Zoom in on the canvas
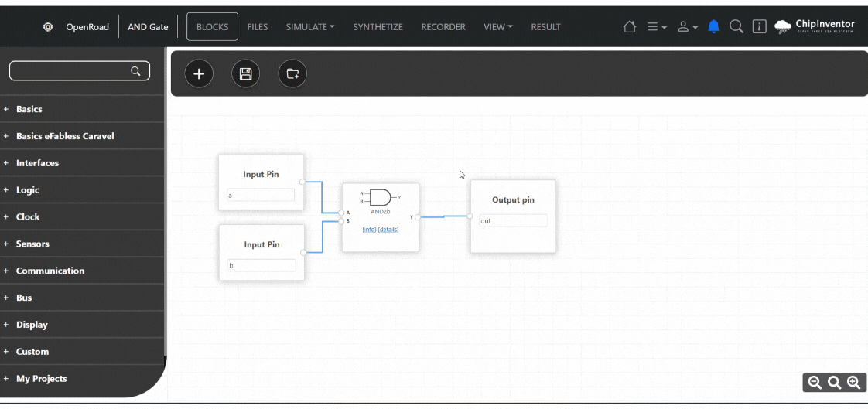This screenshot has height=409, width=868. (853, 383)
